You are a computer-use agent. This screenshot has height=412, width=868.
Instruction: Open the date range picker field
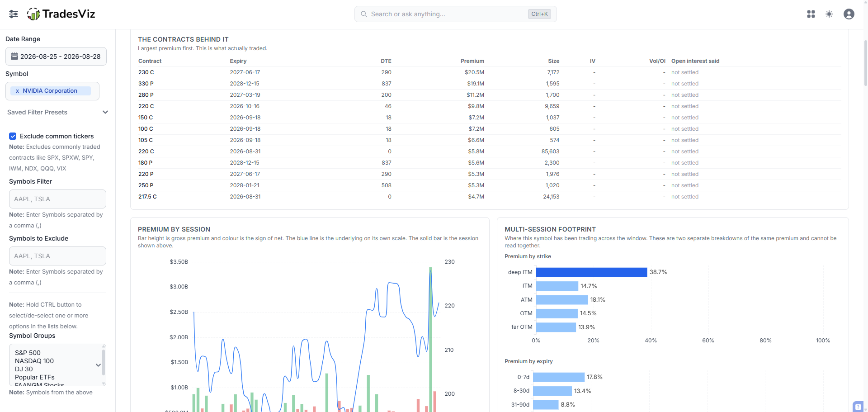coord(56,57)
